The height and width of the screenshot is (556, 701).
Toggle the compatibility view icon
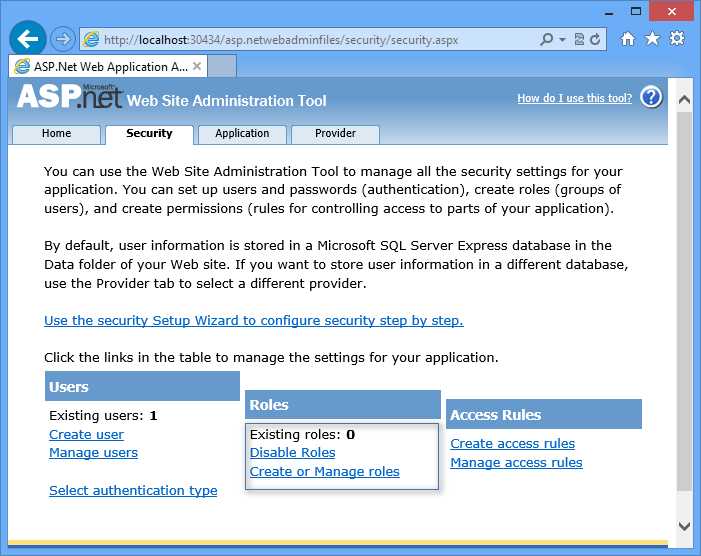[579, 40]
